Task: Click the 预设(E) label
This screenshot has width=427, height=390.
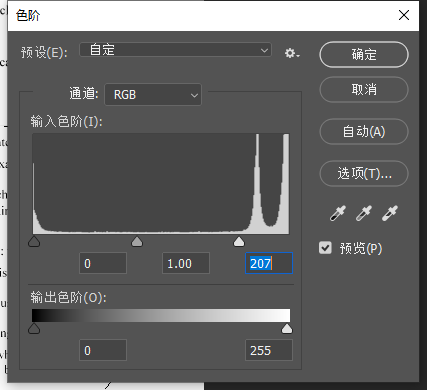Action: (44, 52)
